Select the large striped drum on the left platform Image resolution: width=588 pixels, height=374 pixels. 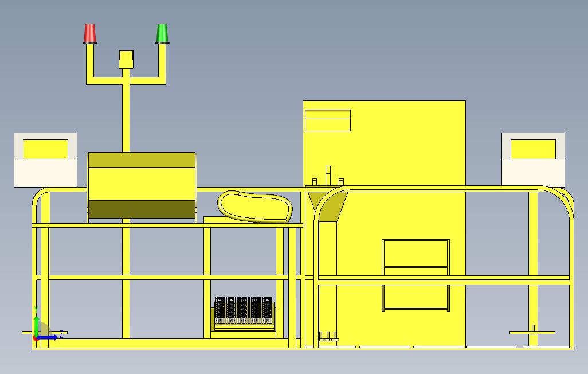[142, 185]
